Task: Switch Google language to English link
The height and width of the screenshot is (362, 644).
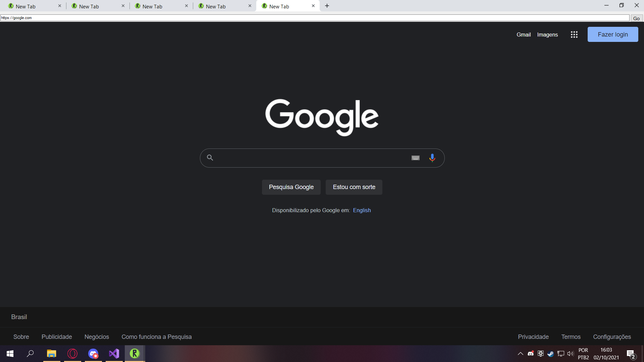Action: coord(362,210)
